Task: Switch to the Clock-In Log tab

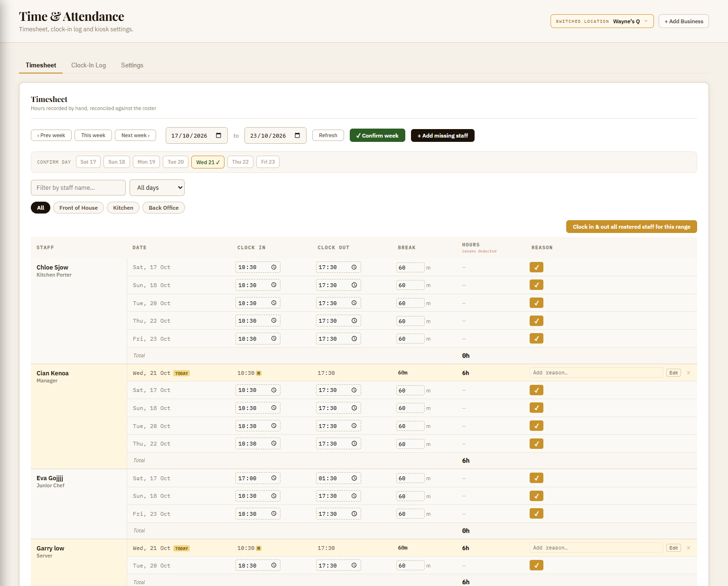Action: tap(89, 65)
